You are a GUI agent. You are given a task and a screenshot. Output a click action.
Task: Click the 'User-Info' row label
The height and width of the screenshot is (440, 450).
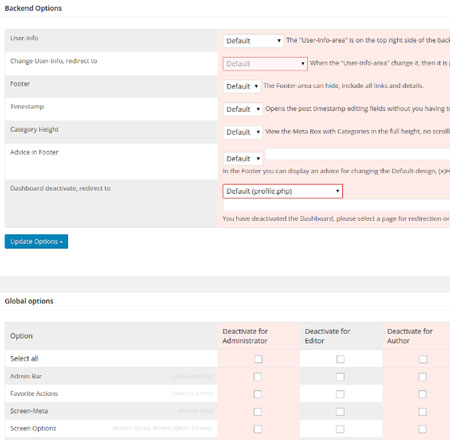pyautogui.click(x=24, y=38)
